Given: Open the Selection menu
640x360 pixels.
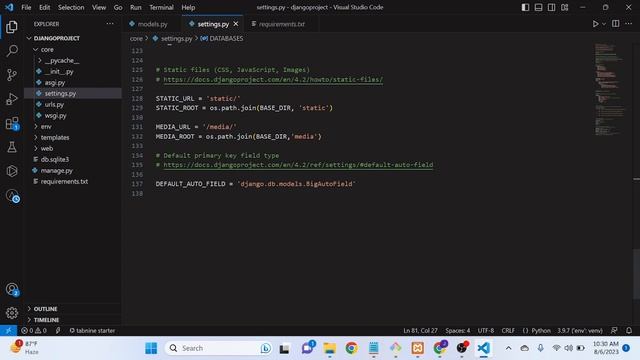Looking at the screenshot, I should click(71, 7).
